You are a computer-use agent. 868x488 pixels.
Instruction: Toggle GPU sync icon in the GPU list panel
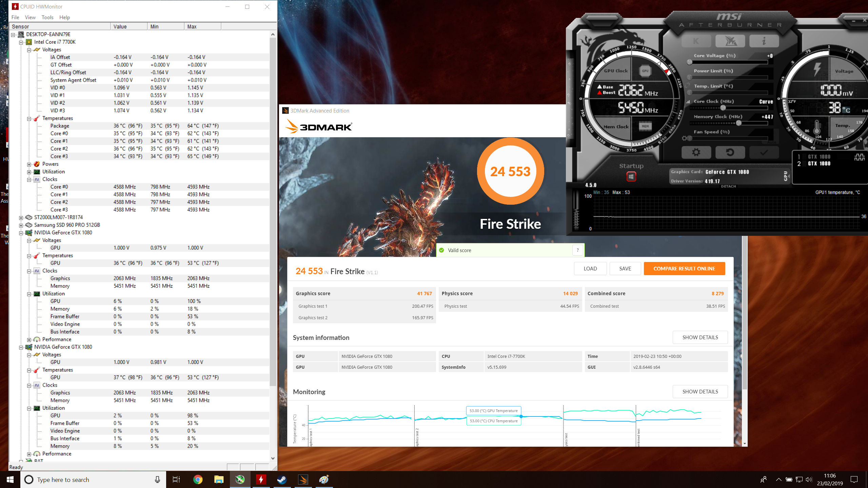(860, 157)
